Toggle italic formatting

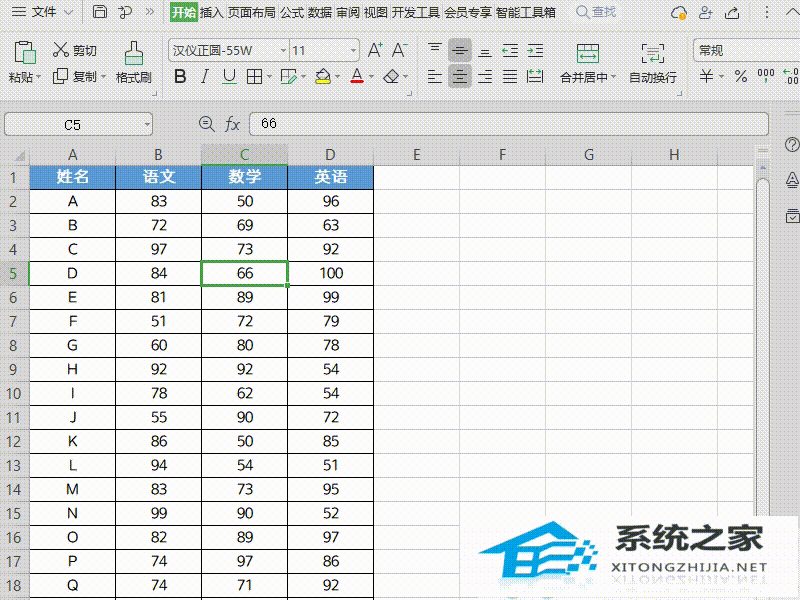203,76
